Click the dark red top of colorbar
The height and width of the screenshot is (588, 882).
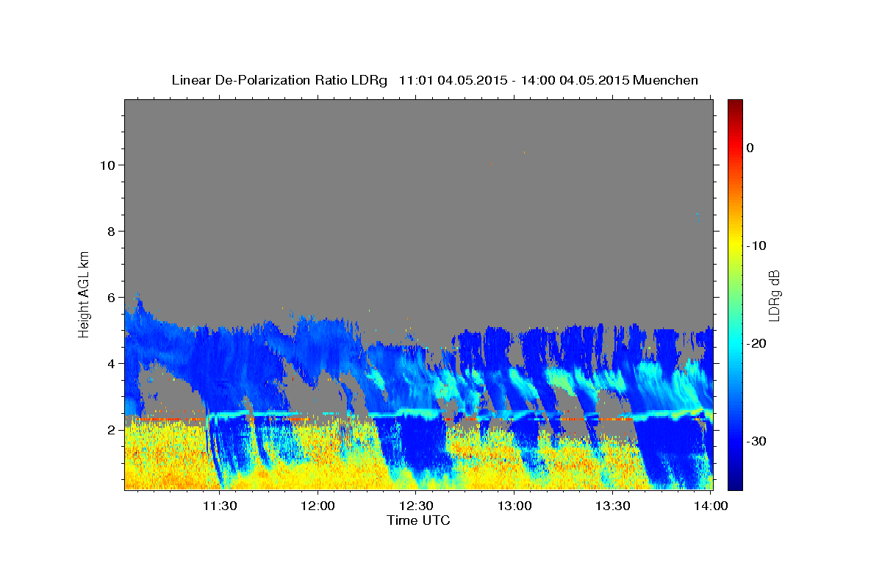[x=735, y=104]
